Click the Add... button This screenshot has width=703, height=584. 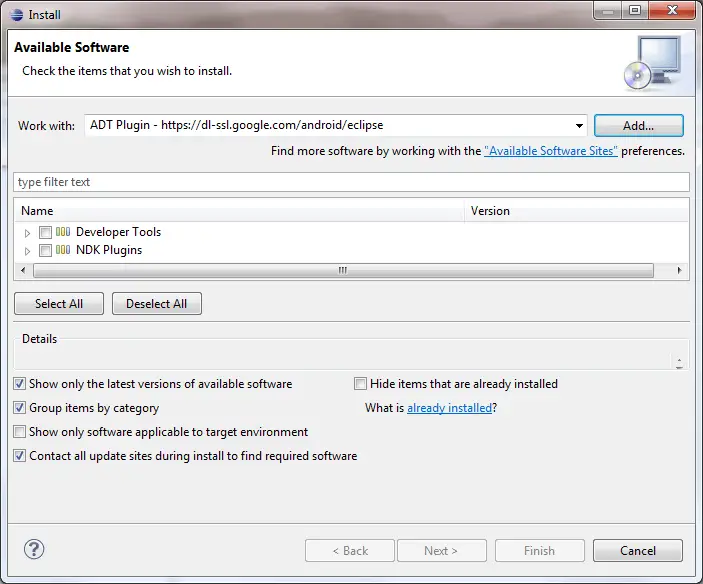[x=638, y=126]
